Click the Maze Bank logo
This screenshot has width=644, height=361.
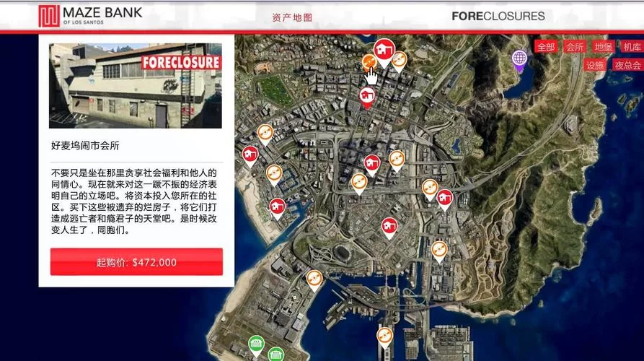pos(90,16)
